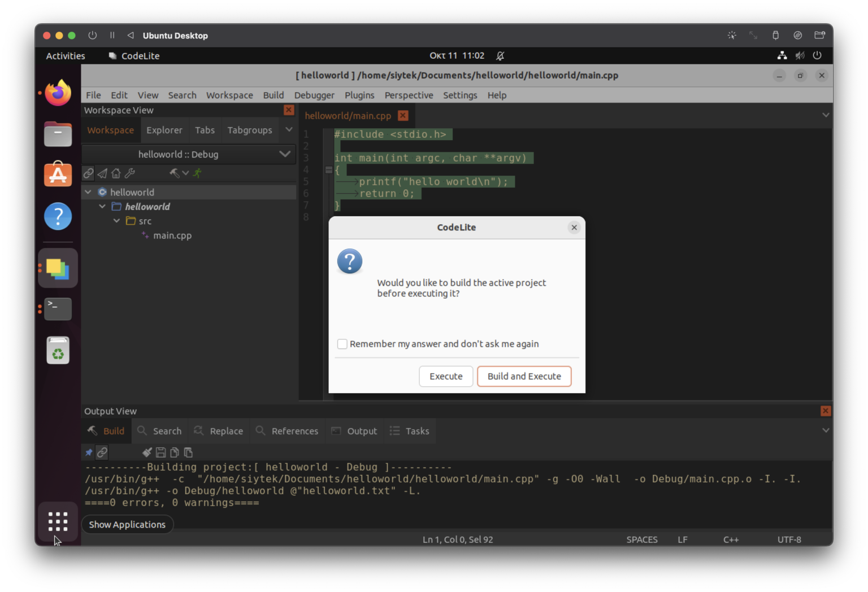Run the project using the green run icon

point(197,173)
